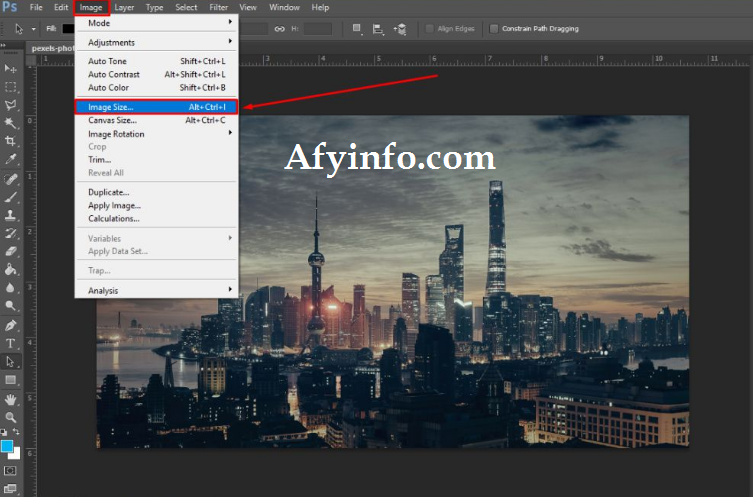The height and width of the screenshot is (497, 753).
Task: Open the Type menu
Action: pyautogui.click(x=155, y=7)
